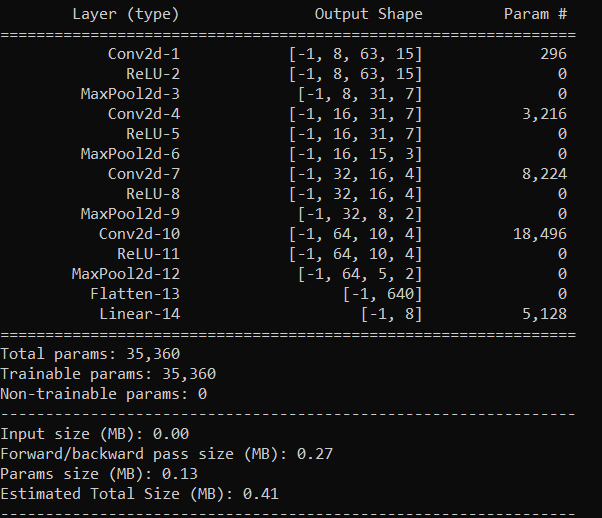Click the Conv2d-4 output shape
This screenshot has height=518, width=602.
tap(356, 114)
